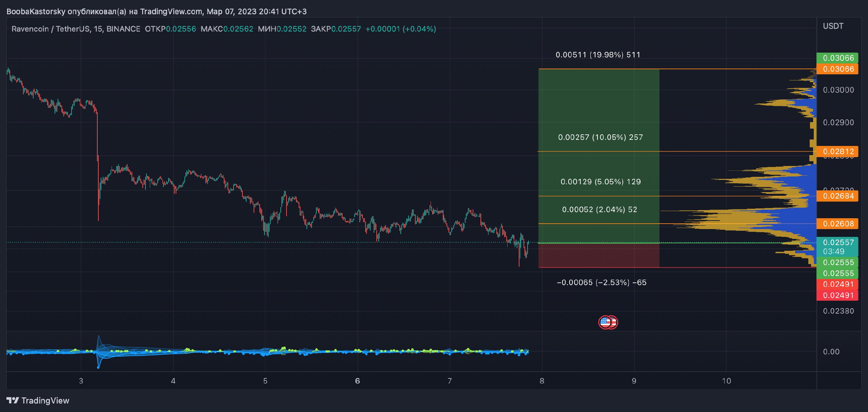Click the '0.00257 (10.05%) 257' label
868x412 pixels.
(x=600, y=137)
